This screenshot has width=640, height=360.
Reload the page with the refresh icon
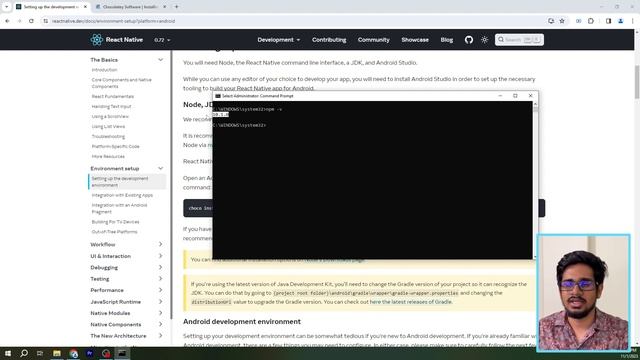[31, 21]
